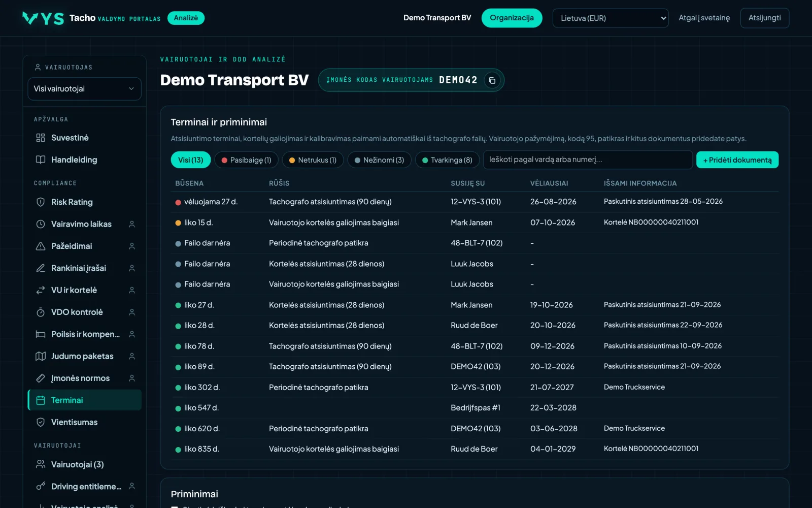Click the row 'liko 15 d.' status
This screenshot has height=508, width=812.
198,223
